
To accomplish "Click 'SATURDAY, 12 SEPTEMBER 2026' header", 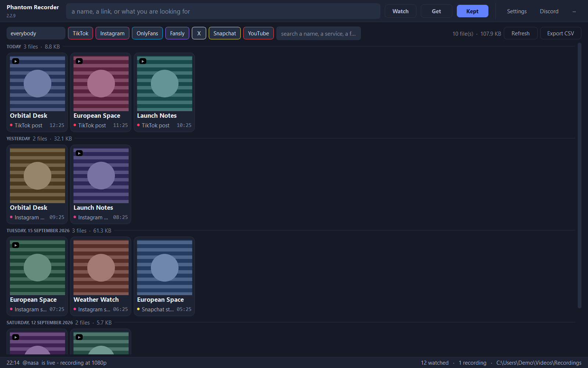I will (x=40, y=323).
